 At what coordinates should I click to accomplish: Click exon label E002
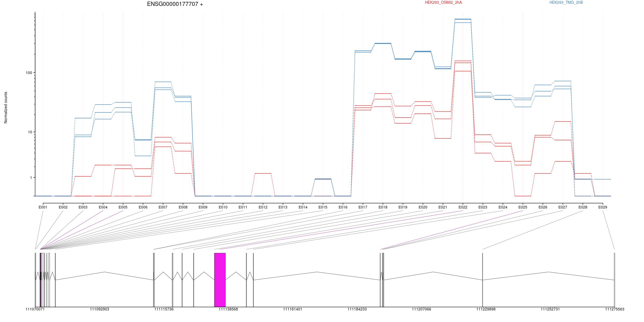click(x=63, y=207)
